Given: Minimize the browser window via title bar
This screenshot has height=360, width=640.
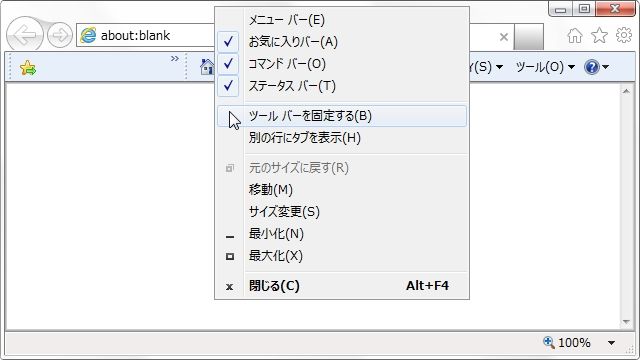Looking at the screenshot, I should 560,9.
